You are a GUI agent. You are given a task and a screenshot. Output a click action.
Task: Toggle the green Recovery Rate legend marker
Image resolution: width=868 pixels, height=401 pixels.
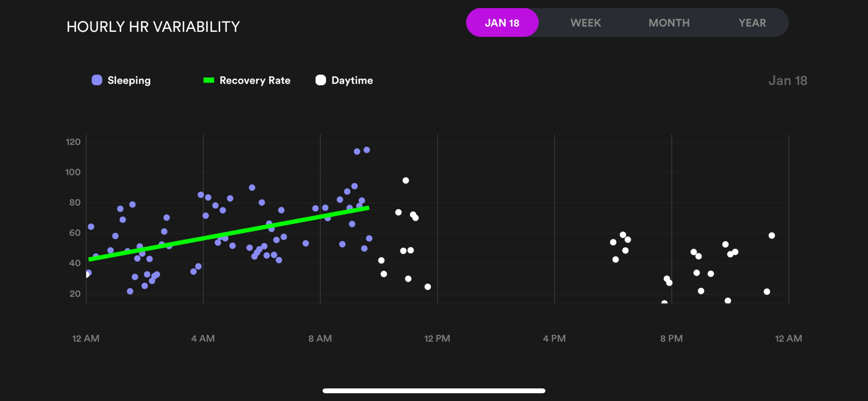point(209,80)
